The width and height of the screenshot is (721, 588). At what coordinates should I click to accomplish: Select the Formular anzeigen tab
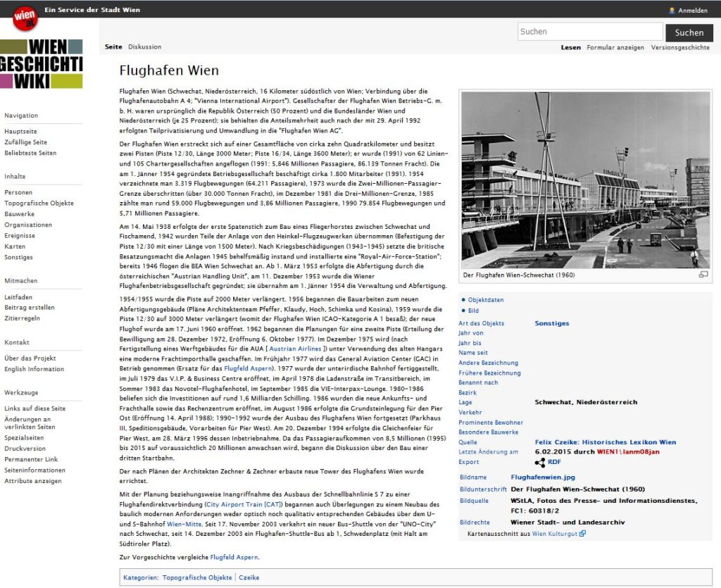(x=615, y=48)
